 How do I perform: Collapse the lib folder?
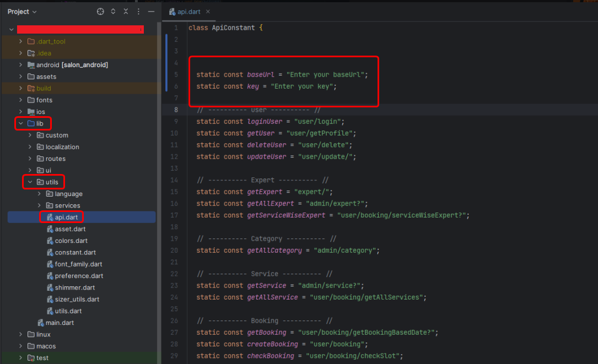[21, 123]
